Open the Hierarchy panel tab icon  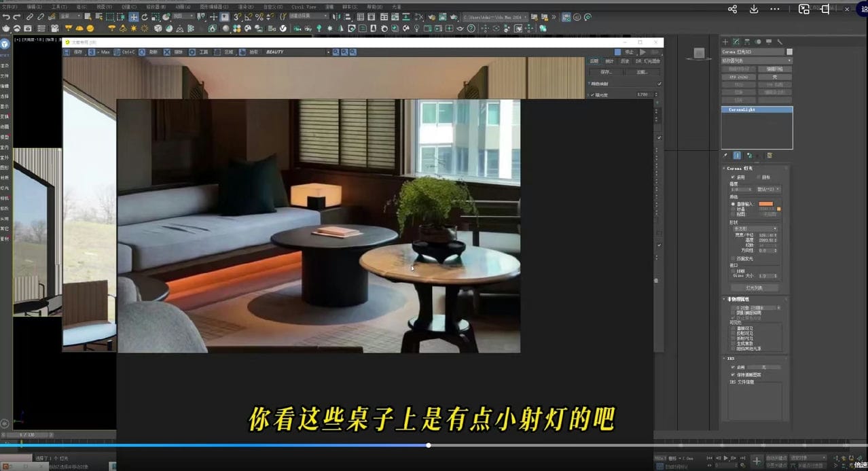[x=747, y=42]
